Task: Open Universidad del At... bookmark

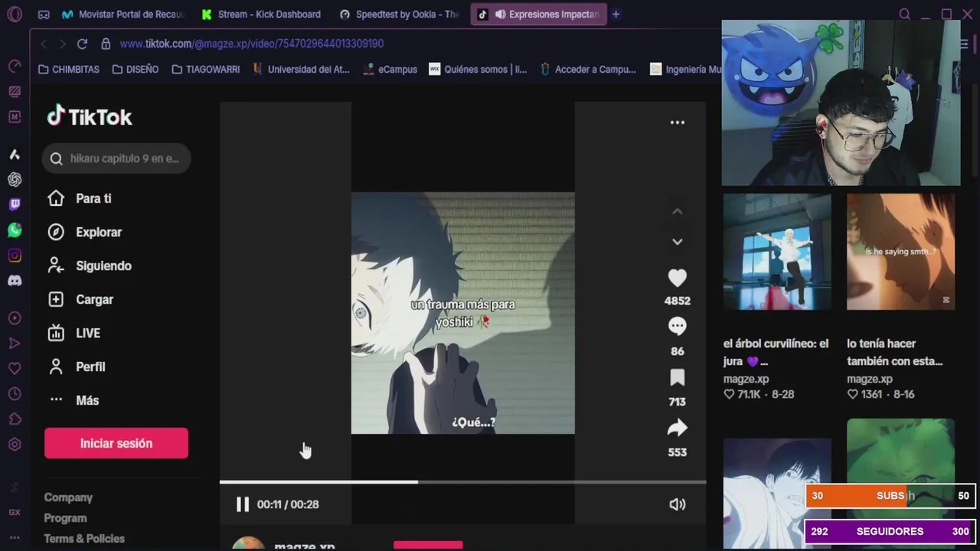Action: tap(301, 69)
